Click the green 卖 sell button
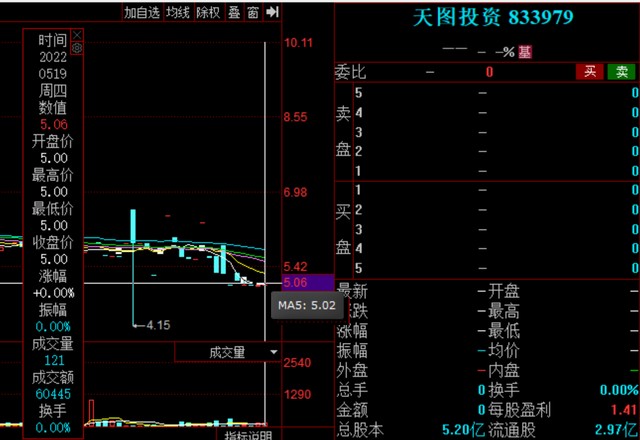The width and height of the screenshot is (640, 440). point(622,72)
